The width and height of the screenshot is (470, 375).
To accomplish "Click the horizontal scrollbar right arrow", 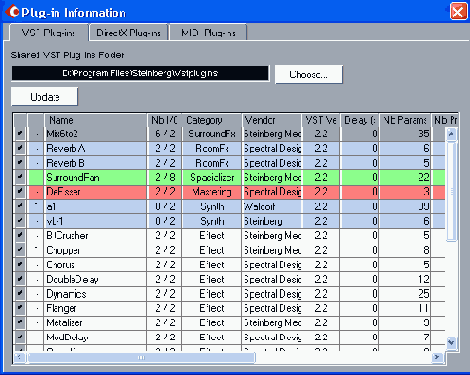I will (437, 357).
